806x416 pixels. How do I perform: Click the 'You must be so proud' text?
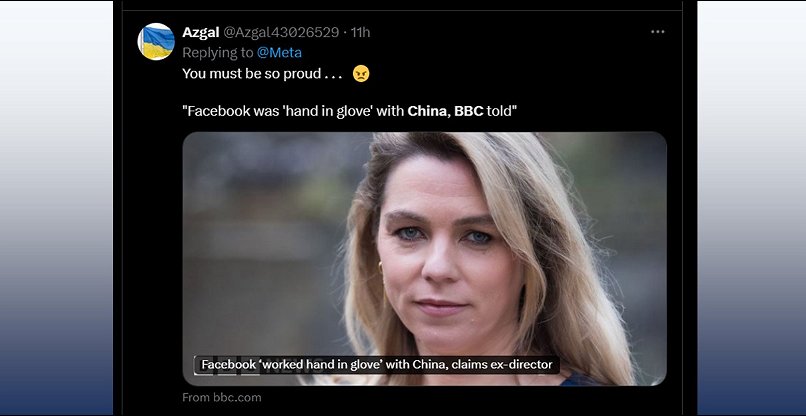pyautogui.click(x=262, y=74)
